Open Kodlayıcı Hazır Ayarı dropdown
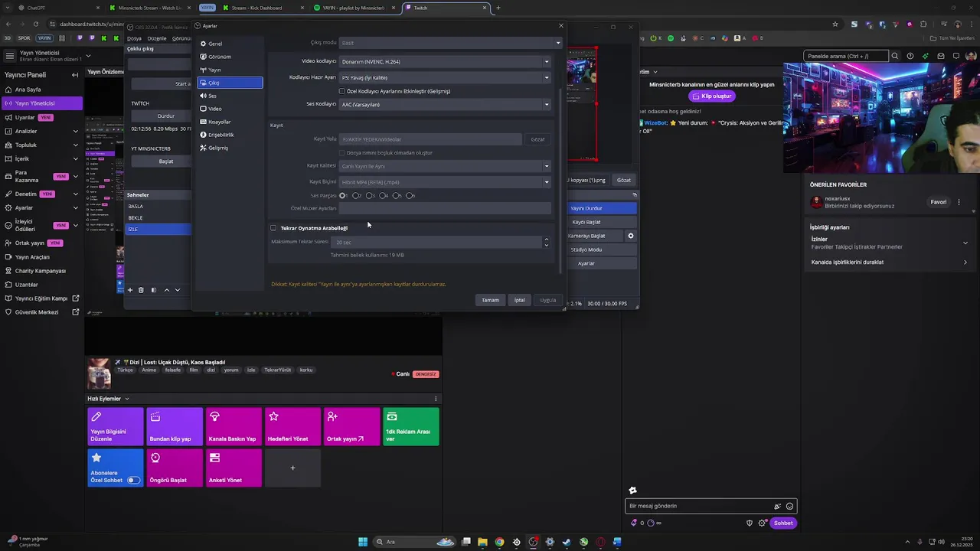Viewport: 980px width, 551px height. click(445, 77)
